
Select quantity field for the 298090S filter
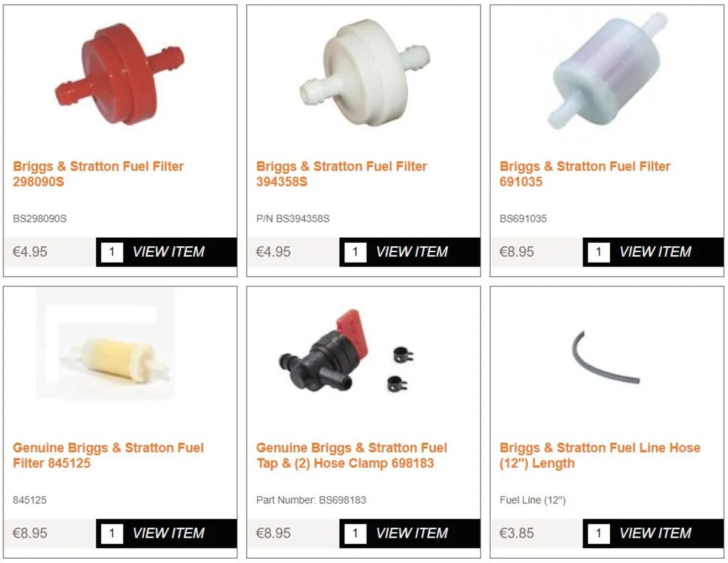point(112,252)
